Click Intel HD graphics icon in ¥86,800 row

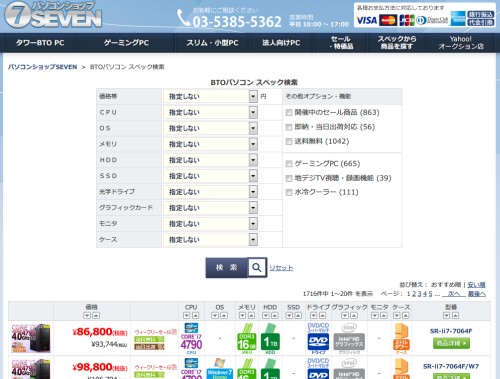click(349, 338)
